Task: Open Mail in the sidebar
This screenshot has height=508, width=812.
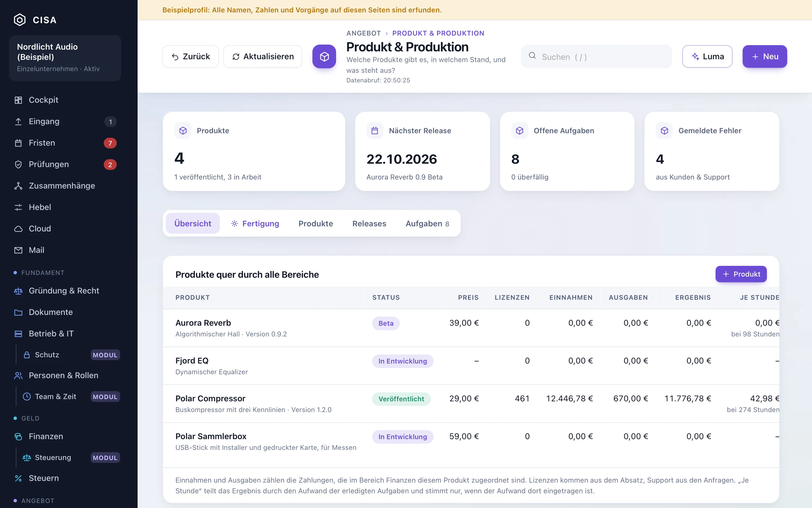Action: [x=65, y=250]
